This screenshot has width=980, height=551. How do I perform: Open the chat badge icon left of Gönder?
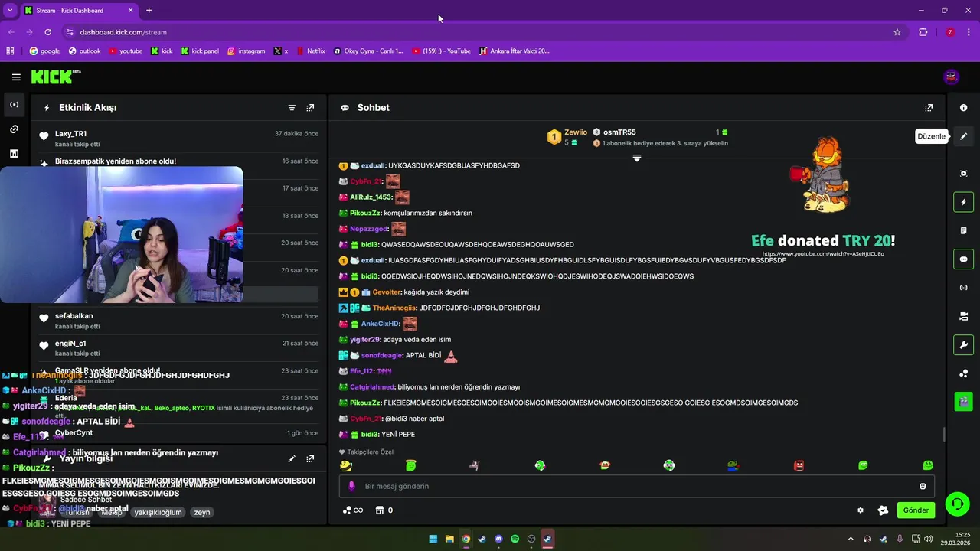[x=883, y=510]
